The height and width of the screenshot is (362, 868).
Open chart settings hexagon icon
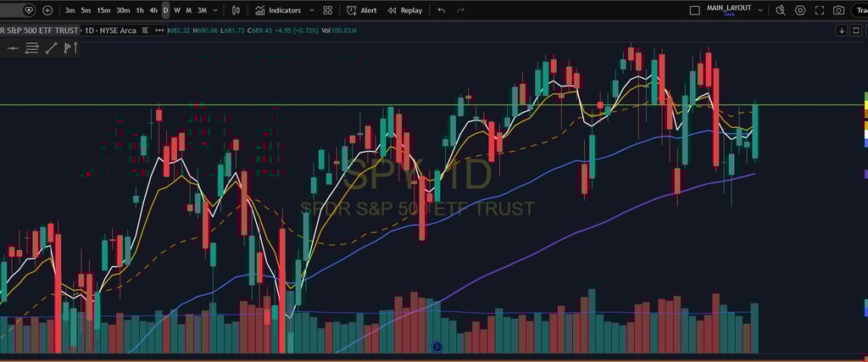click(800, 10)
